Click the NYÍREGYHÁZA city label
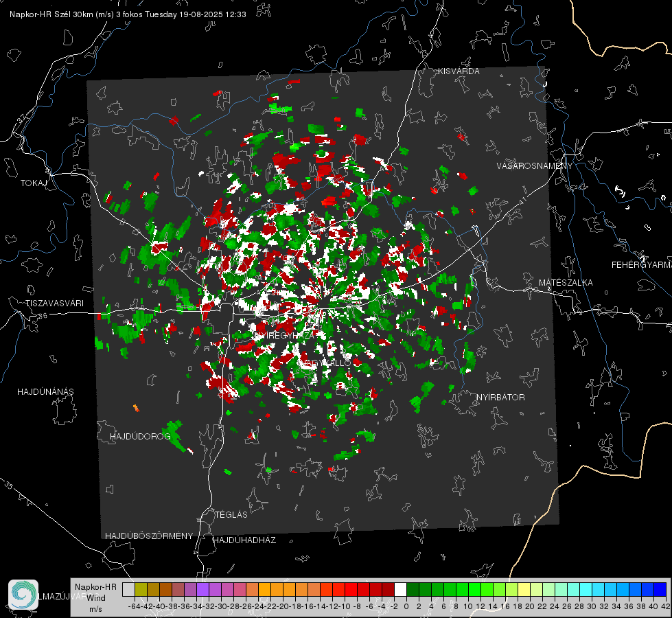Screen dimensions: 672x618 coord(284,336)
